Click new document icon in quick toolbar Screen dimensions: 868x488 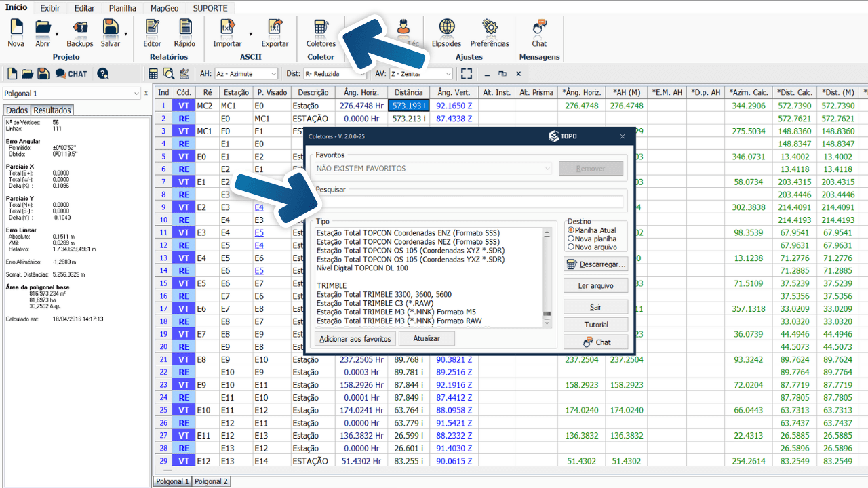[12, 74]
